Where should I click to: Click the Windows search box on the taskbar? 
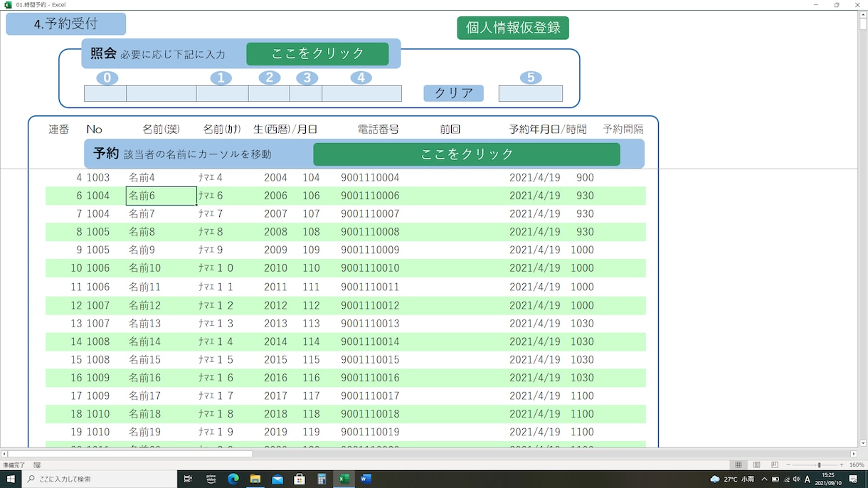(x=100, y=479)
